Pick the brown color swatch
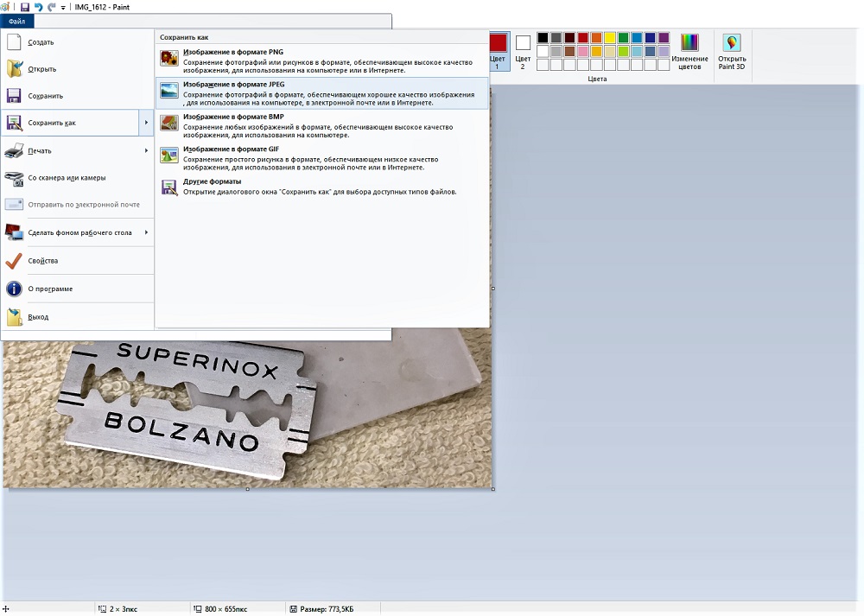 [569, 51]
